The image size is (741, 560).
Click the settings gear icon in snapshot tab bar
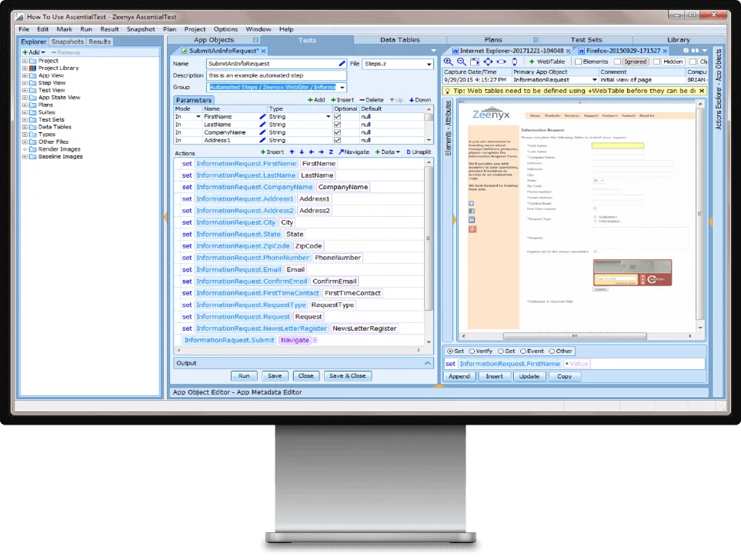tap(685, 50)
